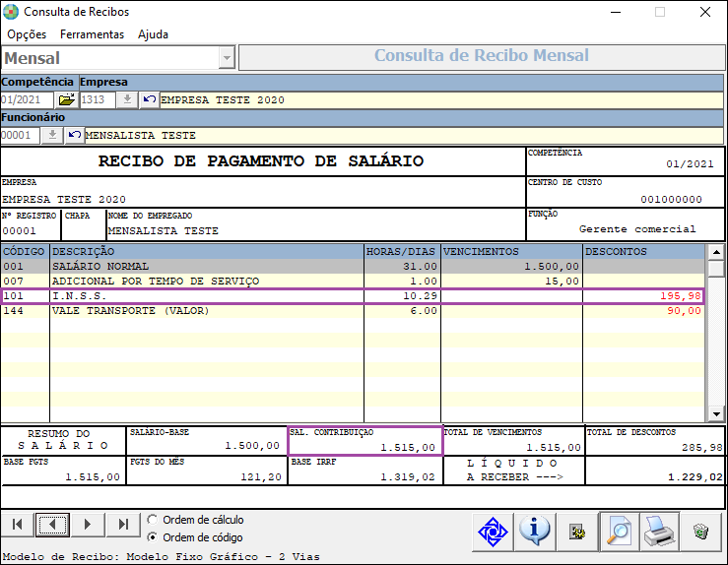728x565 pixels.
Task: Select the Ordem de cálculo radio option
Action: (152, 520)
